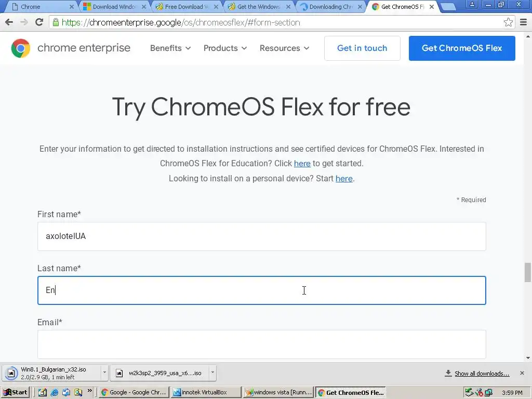The image size is (532, 399).
Task: Click the taskbar clock 3:59 PM
Action: click(x=512, y=393)
